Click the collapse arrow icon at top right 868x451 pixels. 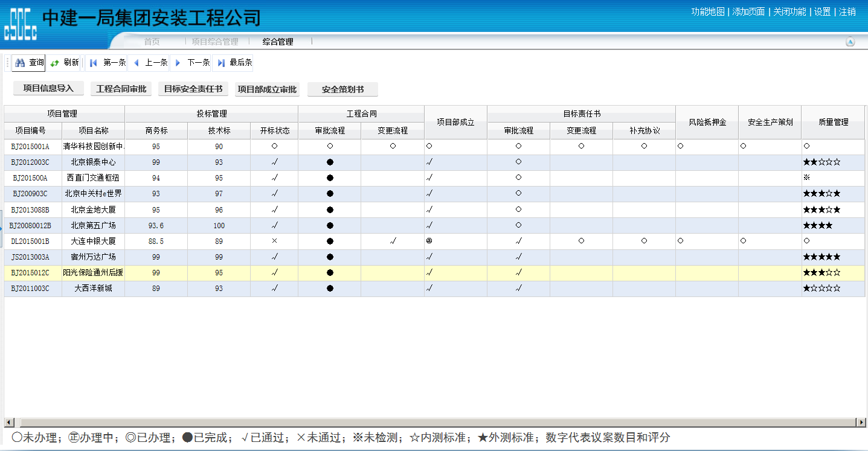850,42
